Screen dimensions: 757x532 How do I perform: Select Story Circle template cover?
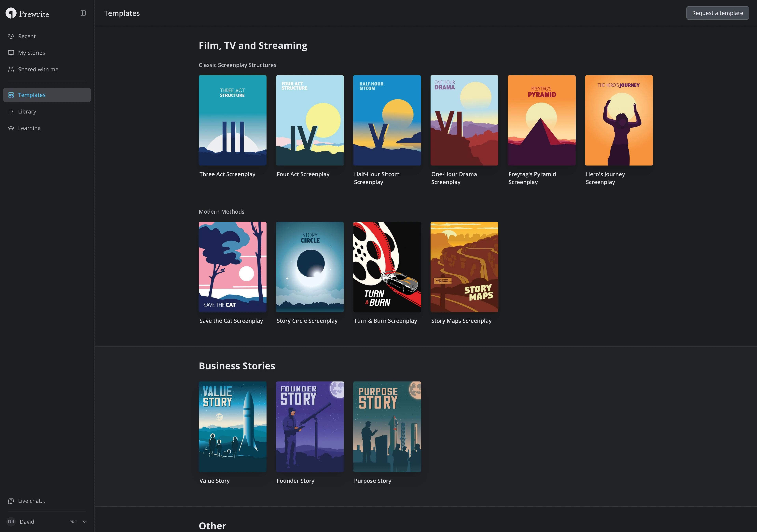tap(310, 267)
